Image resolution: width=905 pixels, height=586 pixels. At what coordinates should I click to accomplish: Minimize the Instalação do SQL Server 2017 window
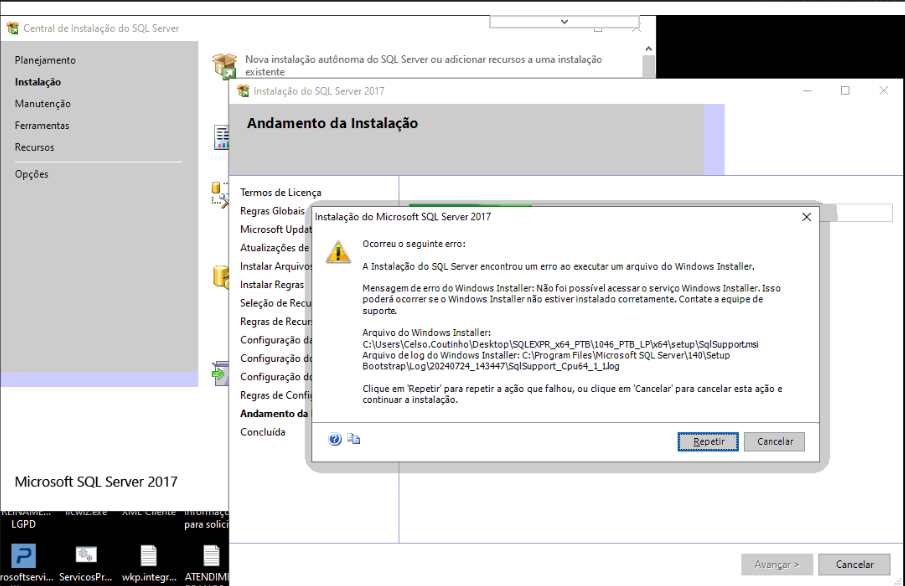[x=807, y=91]
